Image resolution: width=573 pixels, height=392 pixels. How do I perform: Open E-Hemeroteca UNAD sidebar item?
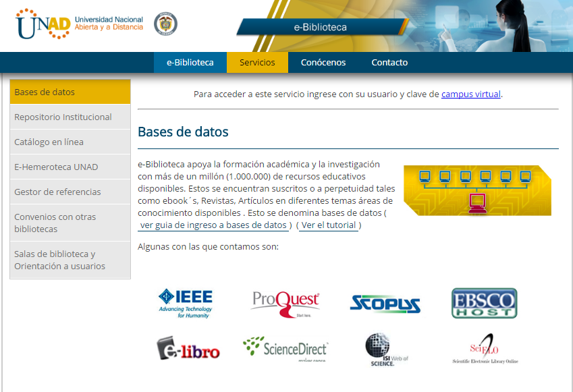coord(70,167)
